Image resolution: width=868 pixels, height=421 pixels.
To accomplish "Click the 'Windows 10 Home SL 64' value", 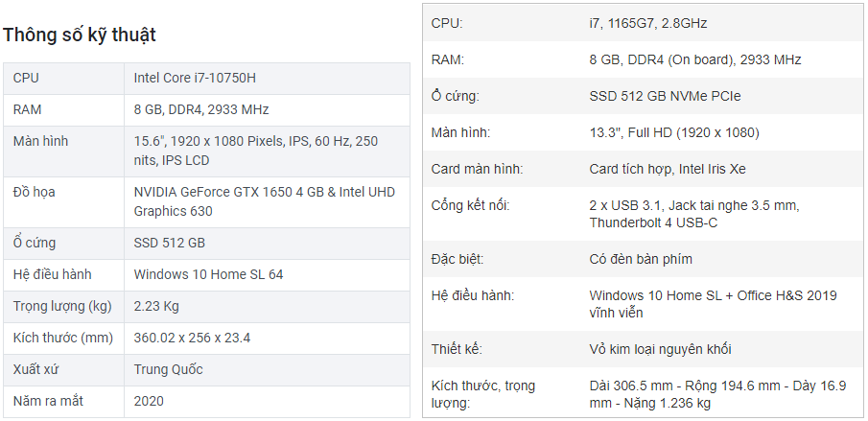I will [208, 274].
